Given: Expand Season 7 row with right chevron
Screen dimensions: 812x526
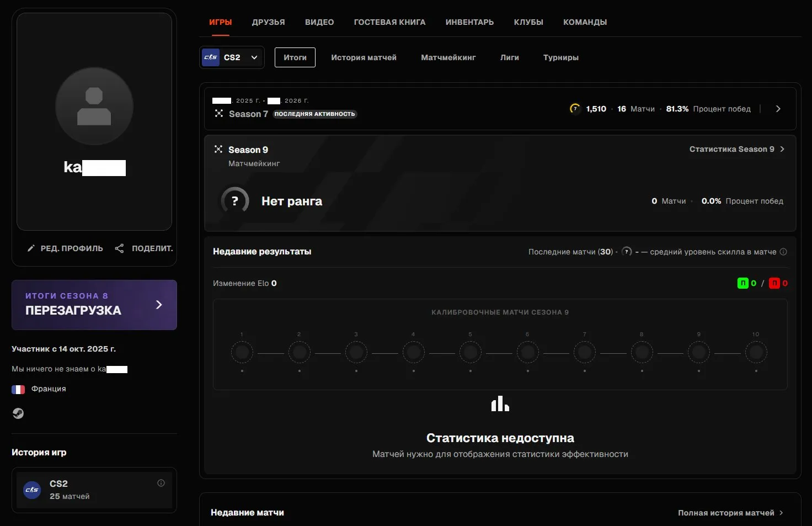Looking at the screenshot, I should click(x=778, y=109).
